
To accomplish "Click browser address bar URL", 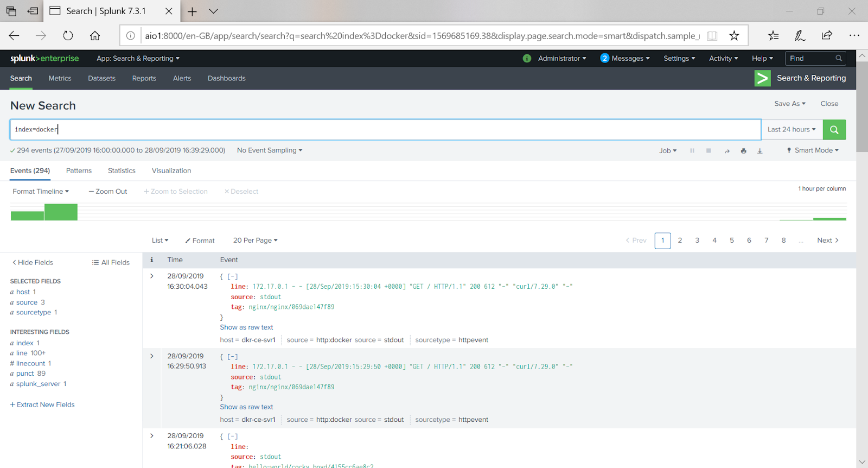I will [422, 36].
